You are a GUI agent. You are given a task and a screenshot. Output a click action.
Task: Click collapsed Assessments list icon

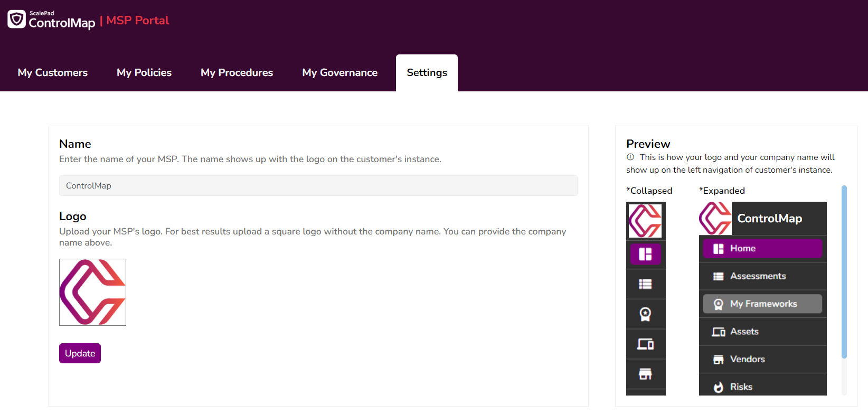click(x=645, y=284)
